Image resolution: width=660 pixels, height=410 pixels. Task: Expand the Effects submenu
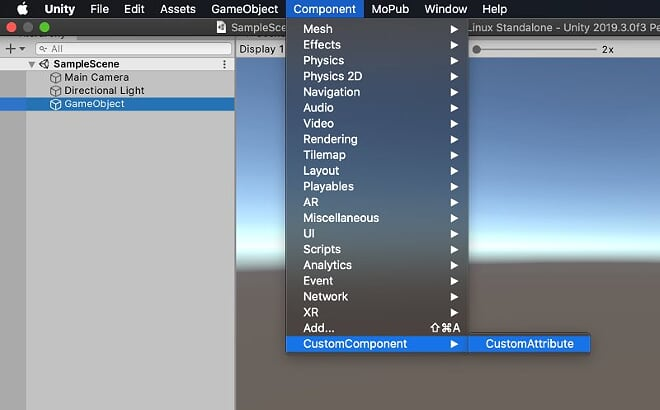[377, 45]
